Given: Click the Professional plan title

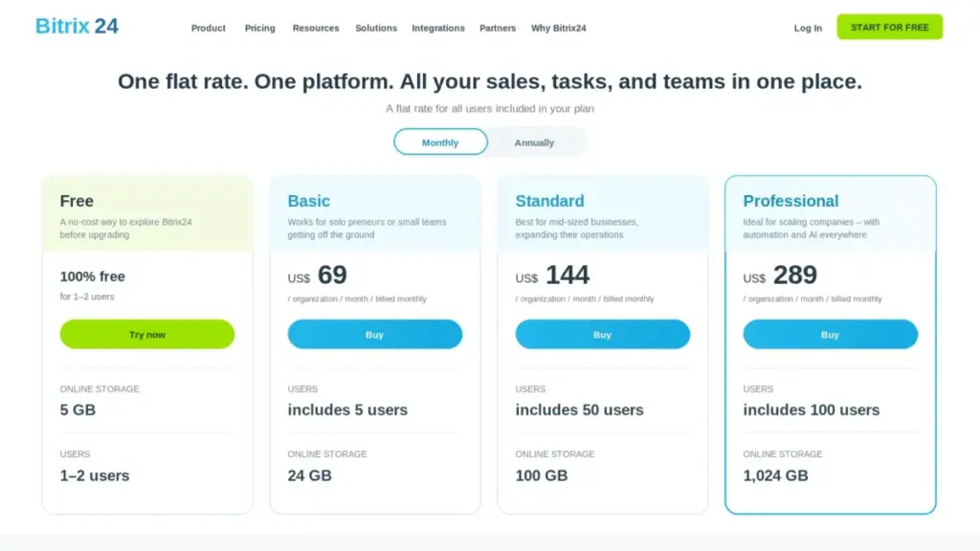Looking at the screenshot, I should 791,201.
